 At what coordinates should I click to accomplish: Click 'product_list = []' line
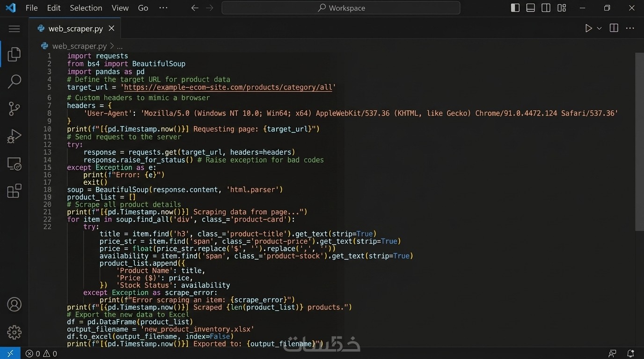click(102, 197)
